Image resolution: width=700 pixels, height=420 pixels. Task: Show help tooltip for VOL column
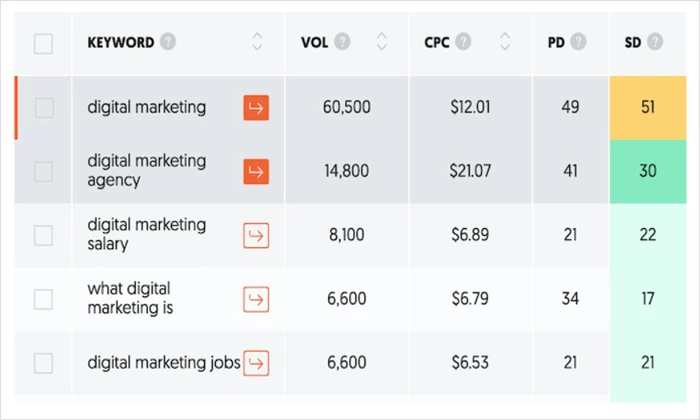click(343, 42)
